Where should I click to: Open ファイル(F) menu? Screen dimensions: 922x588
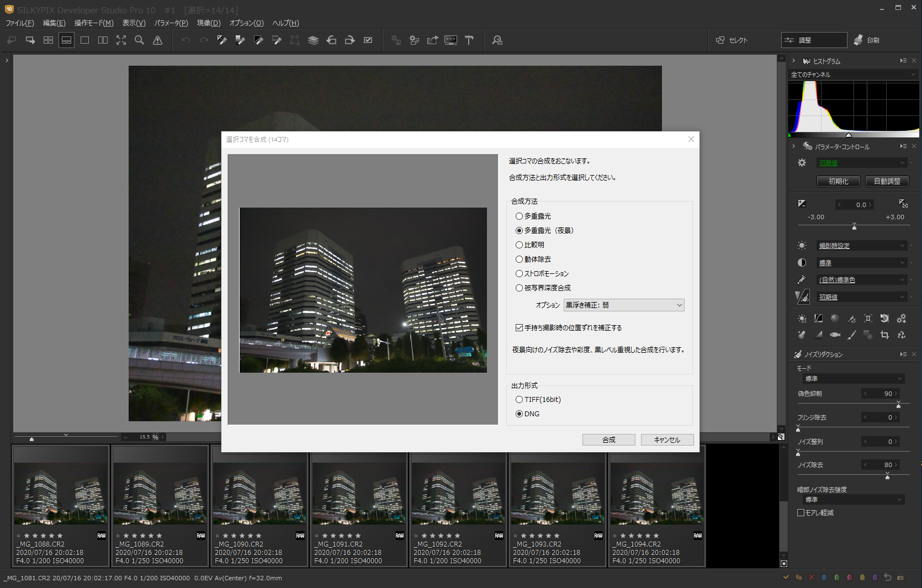pyautogui.click(x=20, y=23)
